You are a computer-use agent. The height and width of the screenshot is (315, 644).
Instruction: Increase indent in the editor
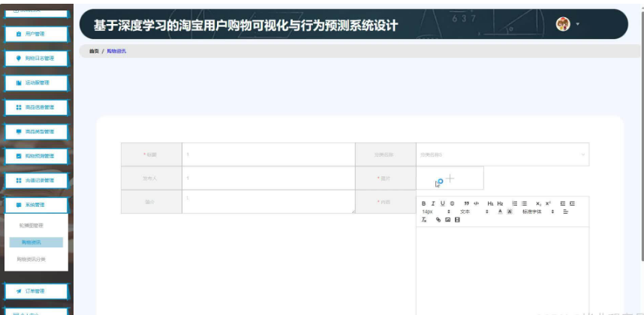click(572, 203)
